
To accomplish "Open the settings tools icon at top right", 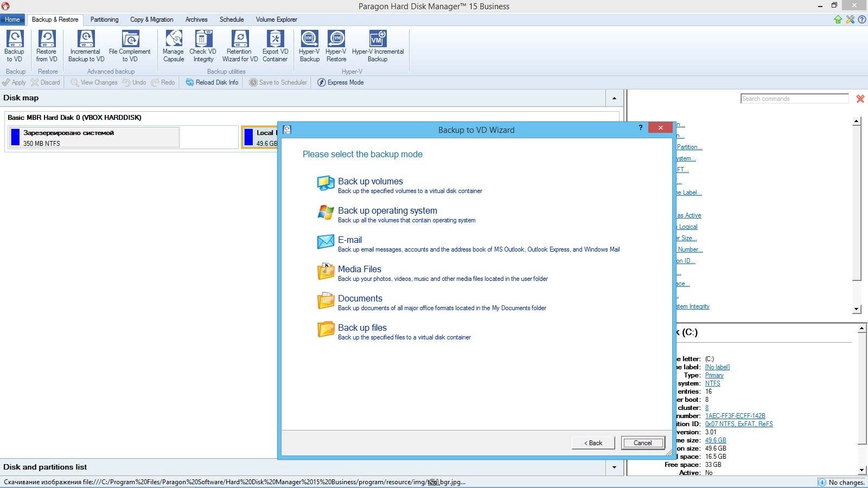I will click(850, 20).
